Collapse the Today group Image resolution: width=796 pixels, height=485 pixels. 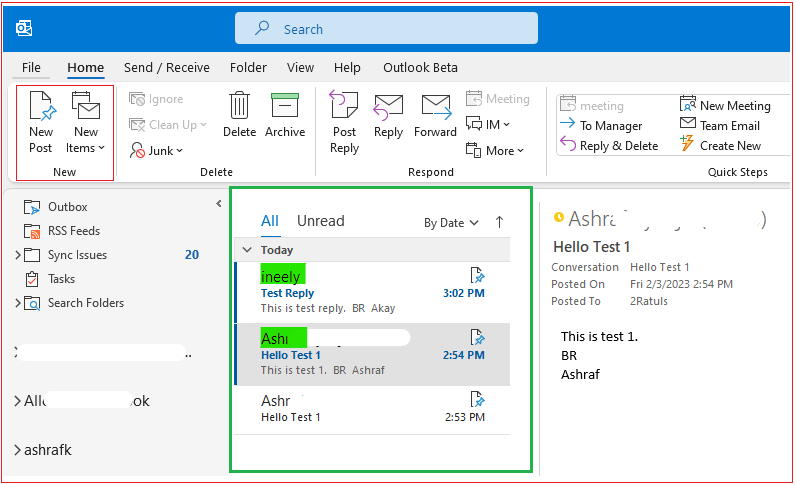tap(247, 250)
